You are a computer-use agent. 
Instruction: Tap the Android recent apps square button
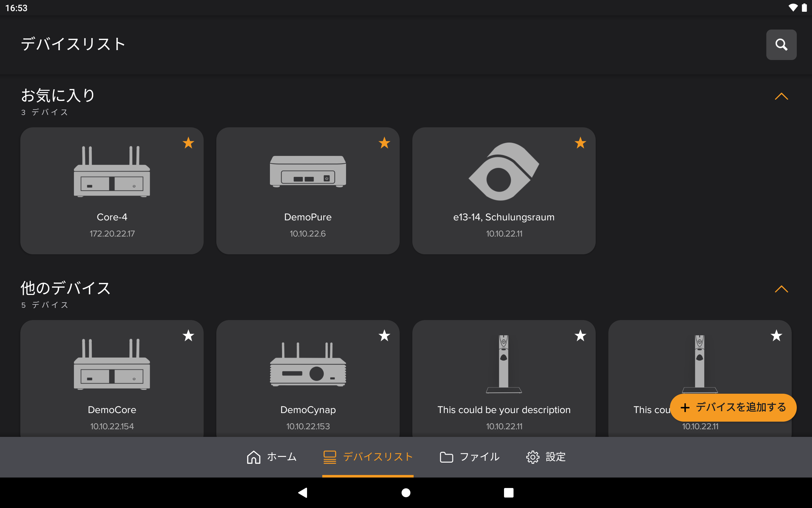pos(509,492)
